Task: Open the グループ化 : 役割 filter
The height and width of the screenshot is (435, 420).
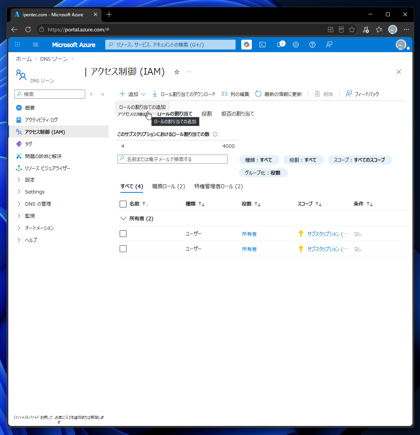Action: tap(263, 173)
